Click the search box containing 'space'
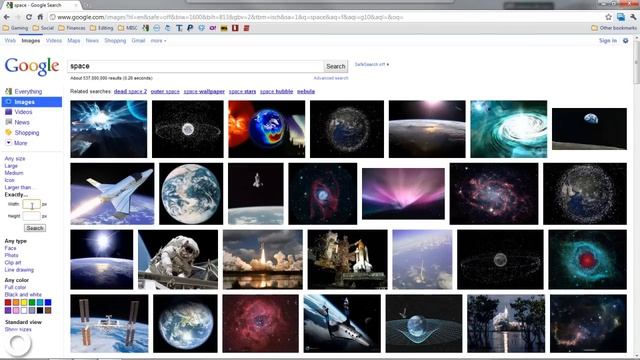The width and height of the screenshot is (640, 360). coord(196,66)
